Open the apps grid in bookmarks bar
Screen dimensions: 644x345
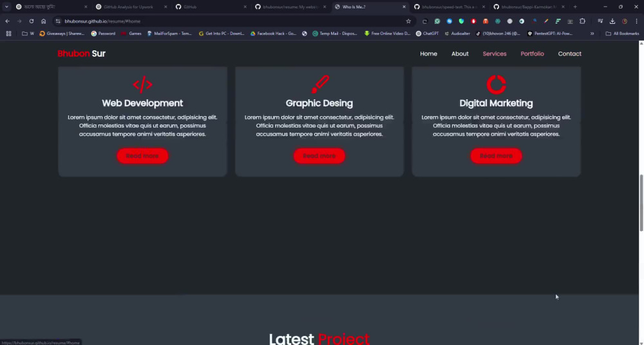(x=8, y=34)
